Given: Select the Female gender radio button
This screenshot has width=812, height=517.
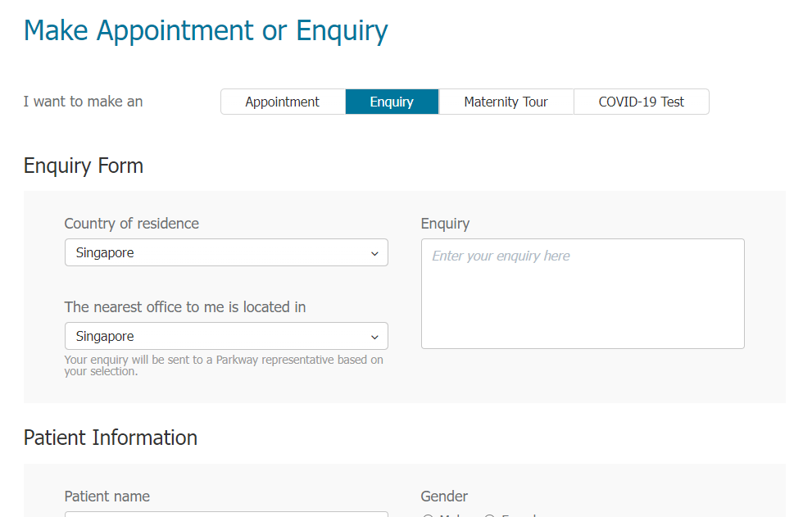Looking at the screenshot, I should [x=489, y=515].
